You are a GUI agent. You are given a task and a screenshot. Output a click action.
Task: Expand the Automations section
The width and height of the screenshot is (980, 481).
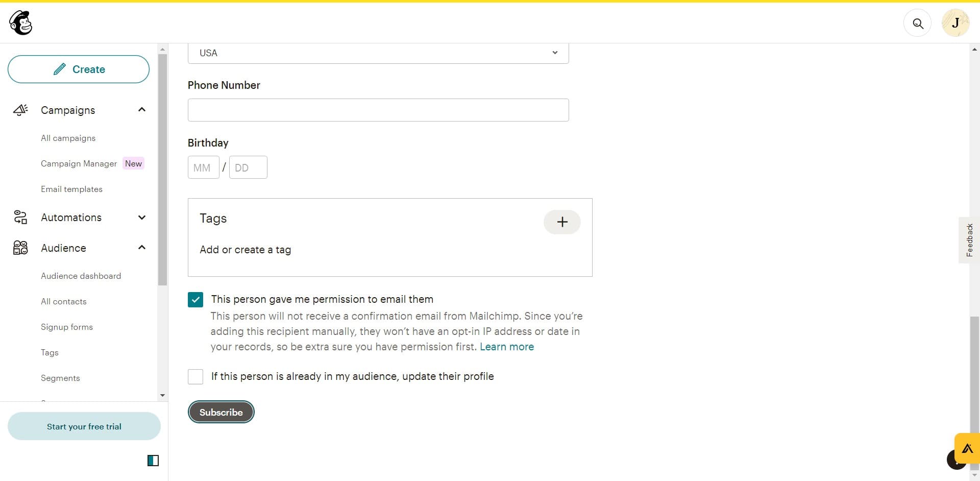[x=141, y=217]
